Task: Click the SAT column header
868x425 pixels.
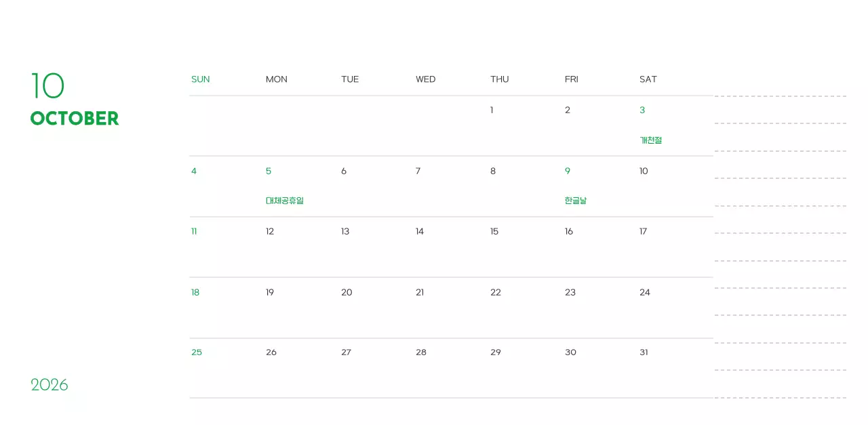Action: (648, 79)
